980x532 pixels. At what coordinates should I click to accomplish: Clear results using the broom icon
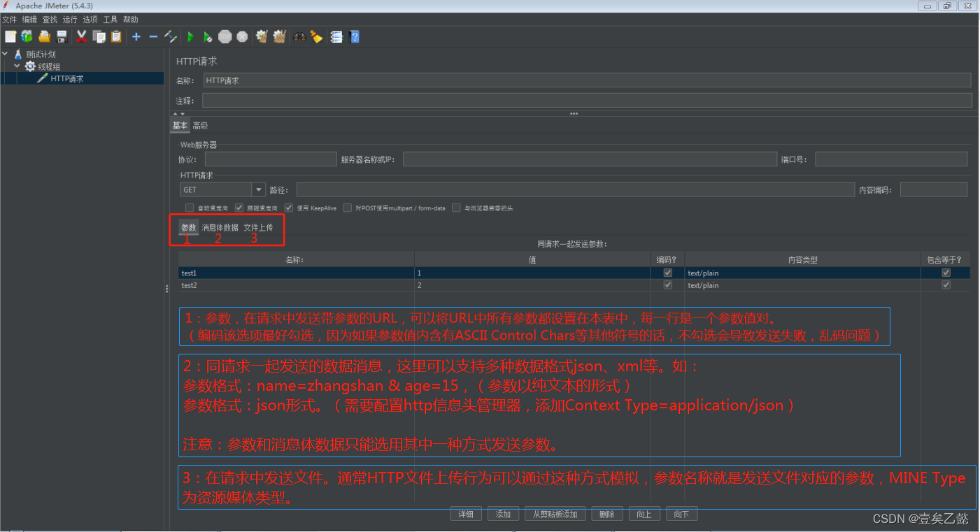316,36
